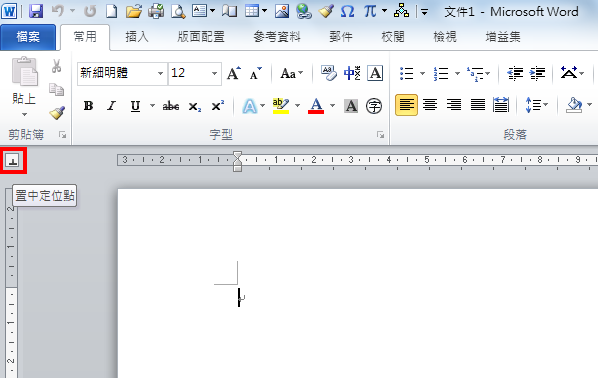Viewport: 598px width, 378px height.
Task: Select the Format Painter brush in clipboard group
Action: tap(57, 113)
